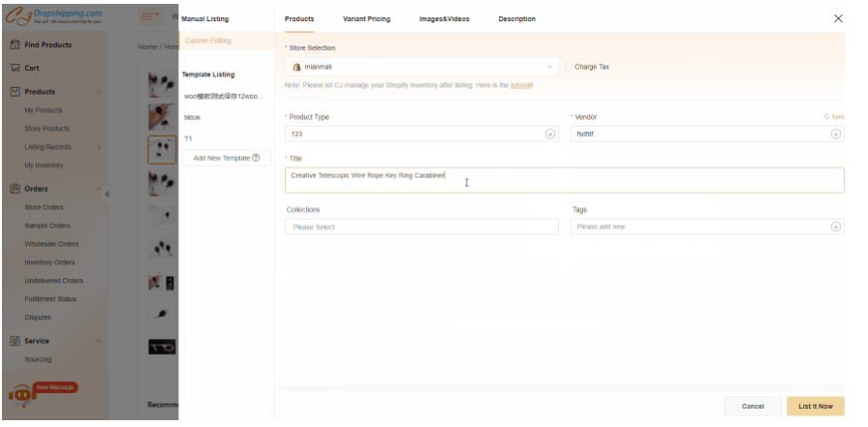The height and width of the screenshot is (427, 868).
Task: Click the Cancel button
Action: [753, 407]
